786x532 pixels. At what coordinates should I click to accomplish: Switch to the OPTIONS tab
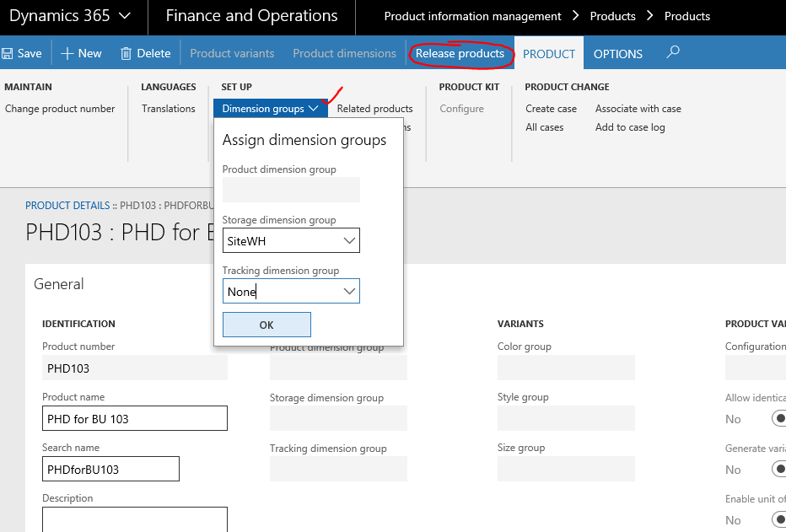[x=618, y=54]
